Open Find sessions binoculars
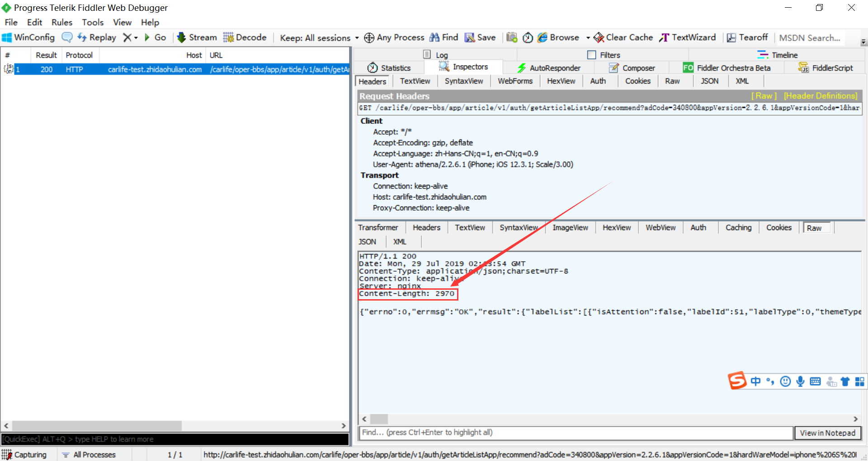The image size is (868, 461). 444,38
